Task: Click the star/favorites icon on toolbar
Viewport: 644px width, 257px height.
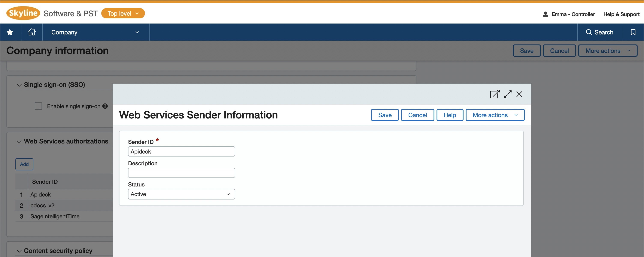Action: [10, 32]
